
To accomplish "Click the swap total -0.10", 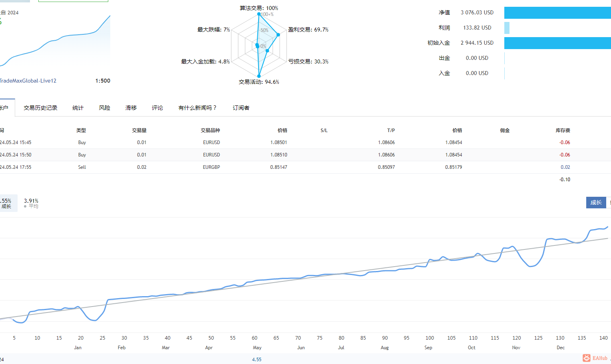I will pyautogui.click(x=565, y=180).
